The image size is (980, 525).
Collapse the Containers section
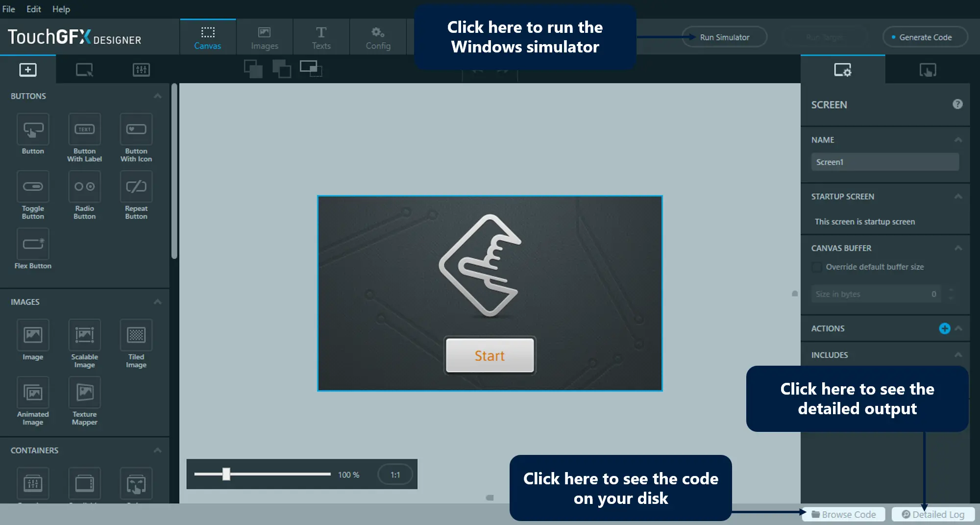tap(158, 450)
